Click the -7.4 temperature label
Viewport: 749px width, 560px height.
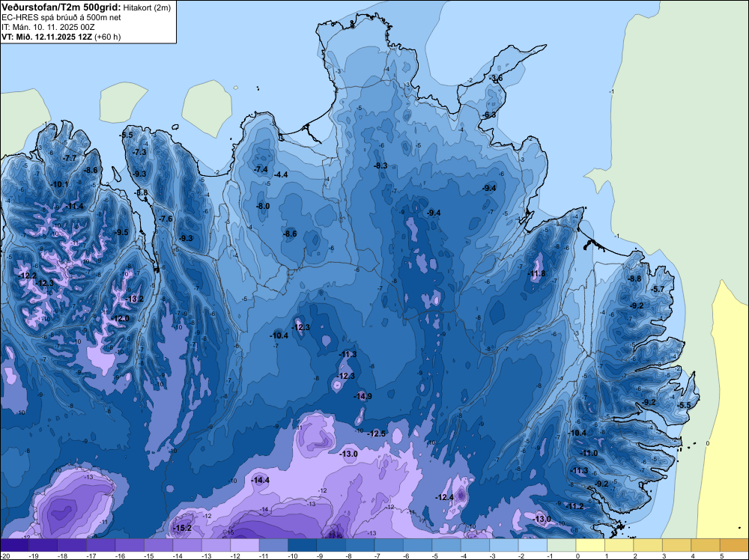tap(261, 169)
